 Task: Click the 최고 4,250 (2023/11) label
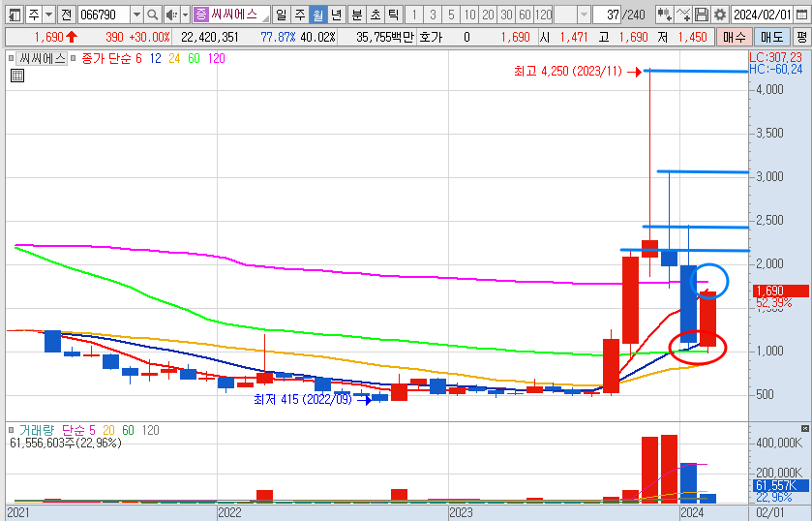[x=568, y=71]
